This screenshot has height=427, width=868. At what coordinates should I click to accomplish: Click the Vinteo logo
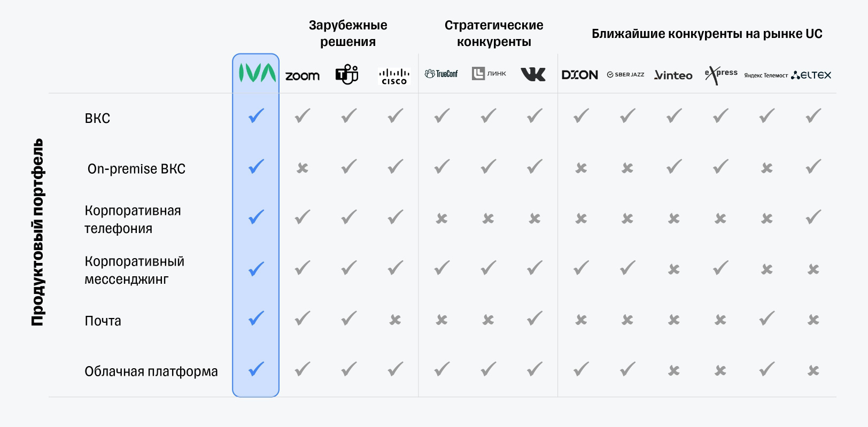[x=673, y=75]
